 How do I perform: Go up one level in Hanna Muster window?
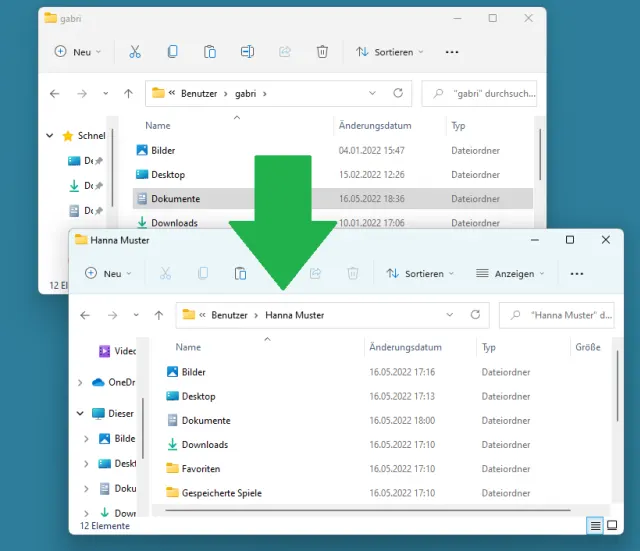[159, 315]
